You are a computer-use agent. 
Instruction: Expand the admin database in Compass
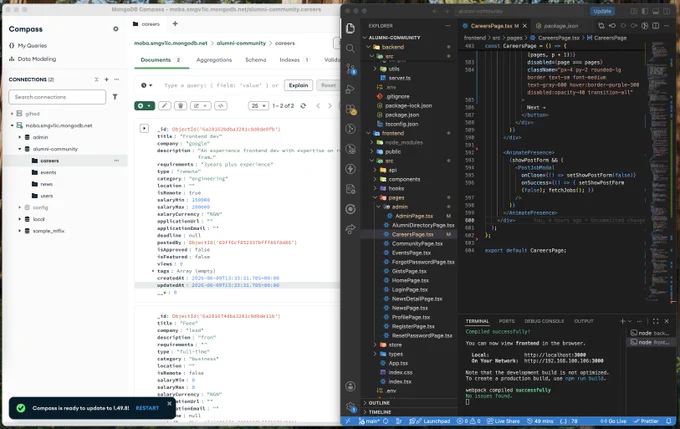(20, 137)
